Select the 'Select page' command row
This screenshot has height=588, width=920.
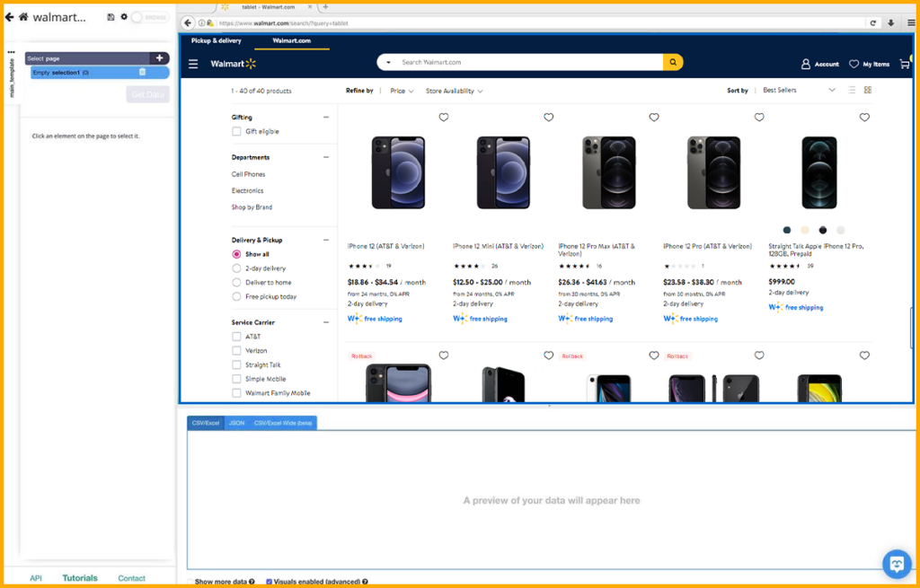click(x=87, y=58)
